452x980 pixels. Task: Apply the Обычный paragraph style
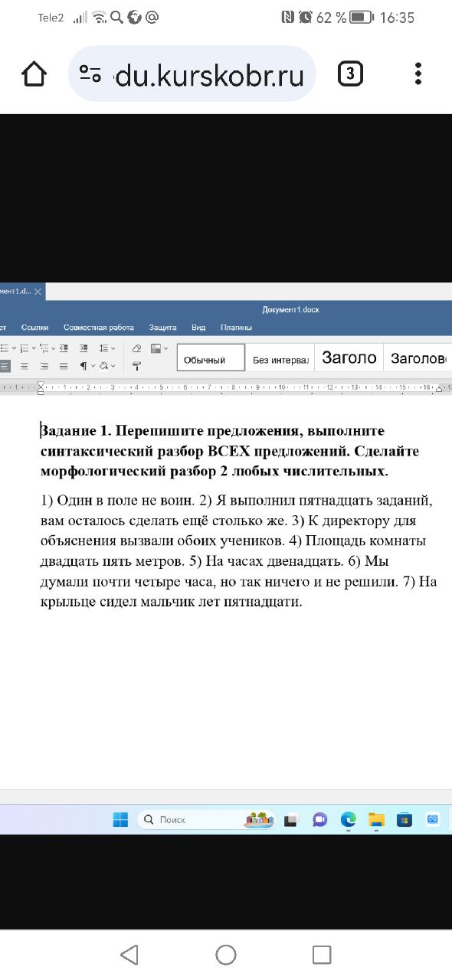click(x=211, y=358)
